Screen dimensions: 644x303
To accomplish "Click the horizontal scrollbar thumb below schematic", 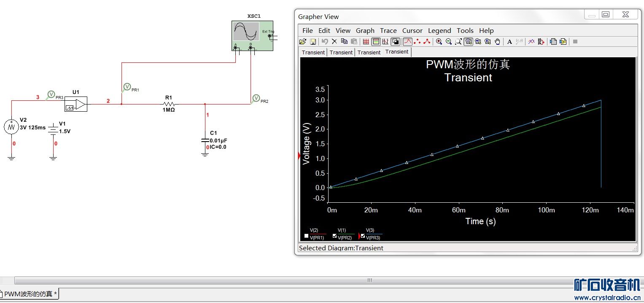I will tap(369, 280).
